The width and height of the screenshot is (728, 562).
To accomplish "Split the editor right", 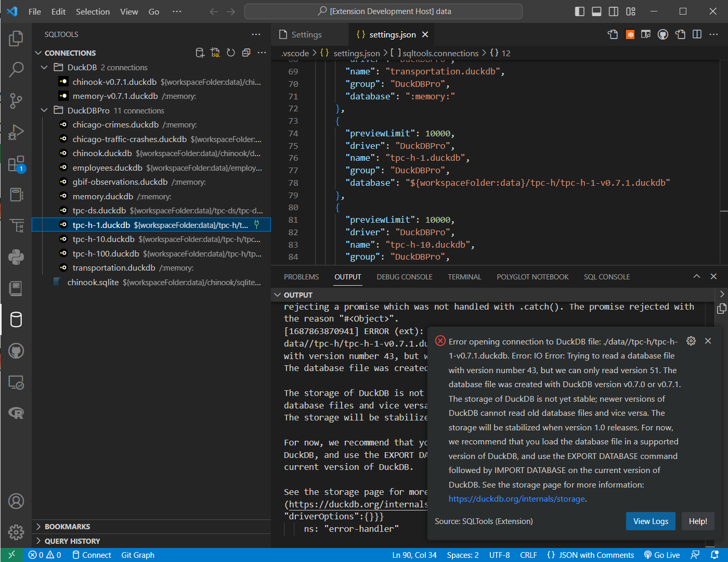I will pos(697,34).
